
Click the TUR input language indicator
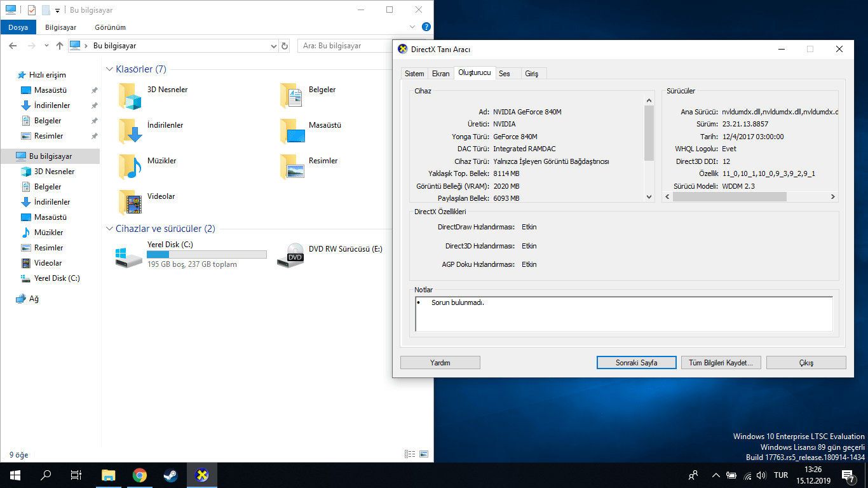tap(782, 475)
